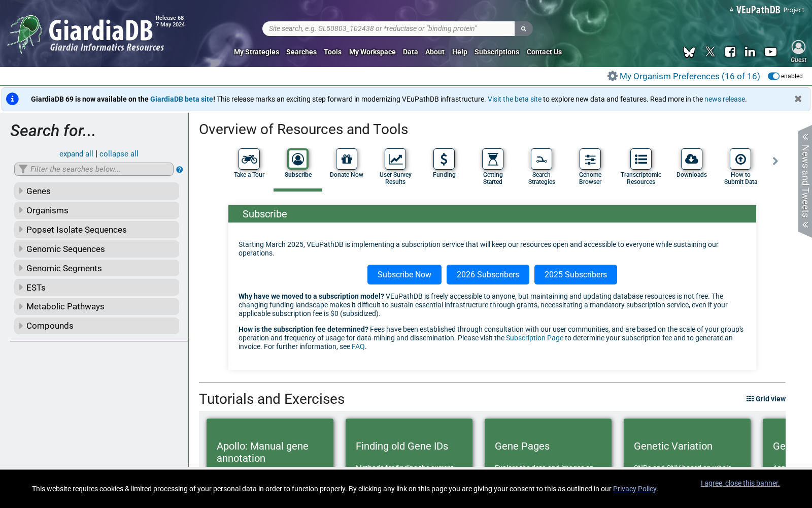The height and width of the screenshot is (508, 812).
Task: Open the Apollo: Manual gene annotation card
Action: [x=270, y=443]
